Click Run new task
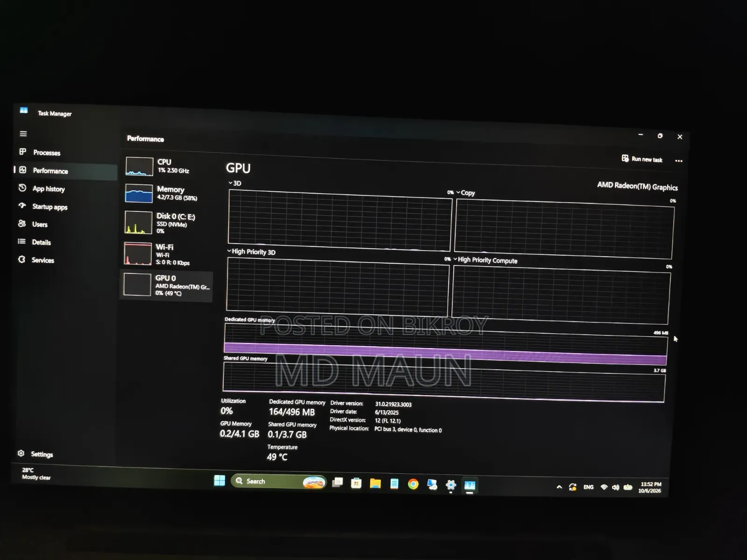The image size is (747, 560). tap(642, 159)
